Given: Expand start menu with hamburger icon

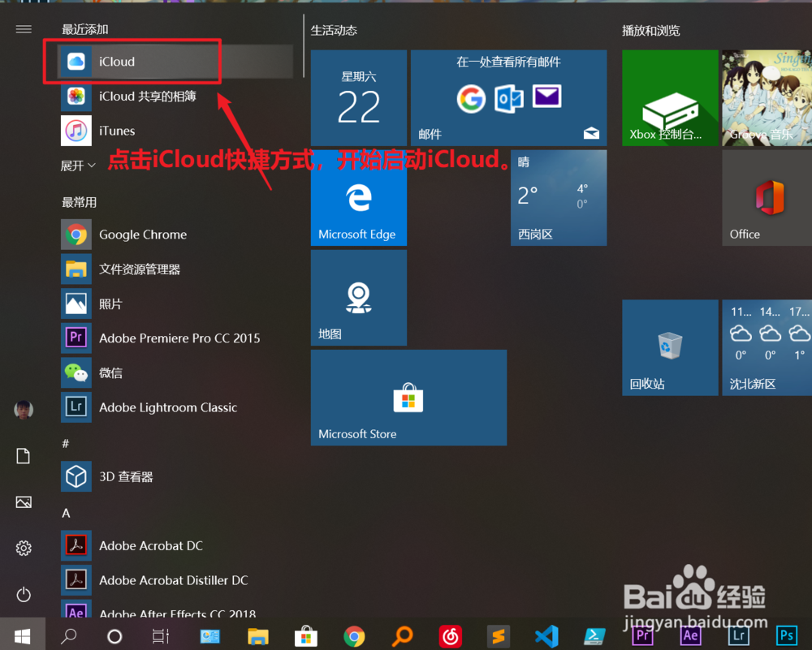Looking at the screenshot, I should tap(24, 29).
